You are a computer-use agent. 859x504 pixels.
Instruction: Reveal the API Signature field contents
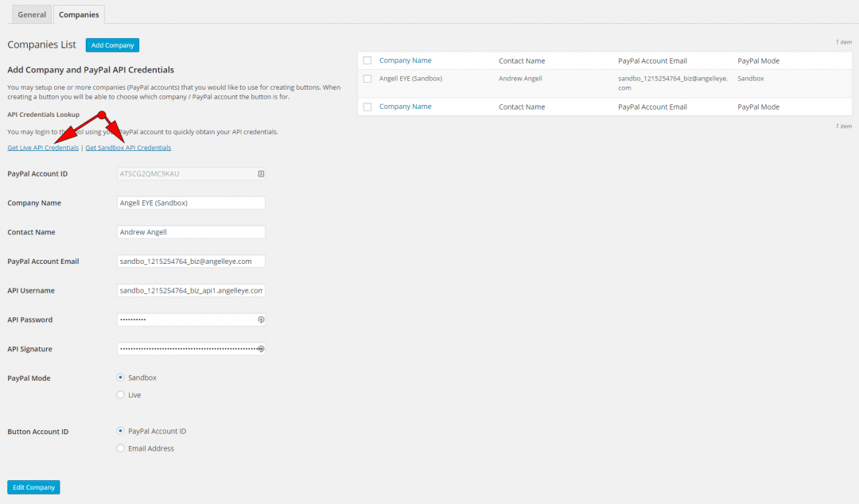261,348
